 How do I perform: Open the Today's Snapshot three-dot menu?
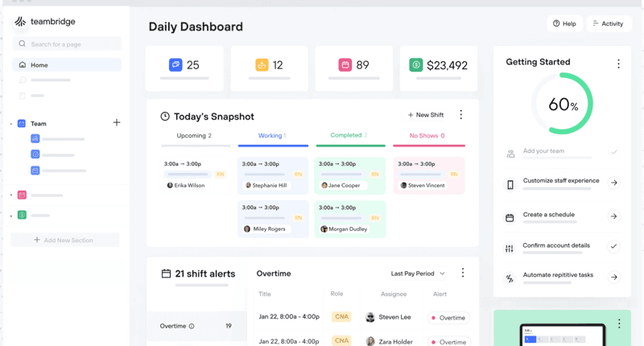460,115
